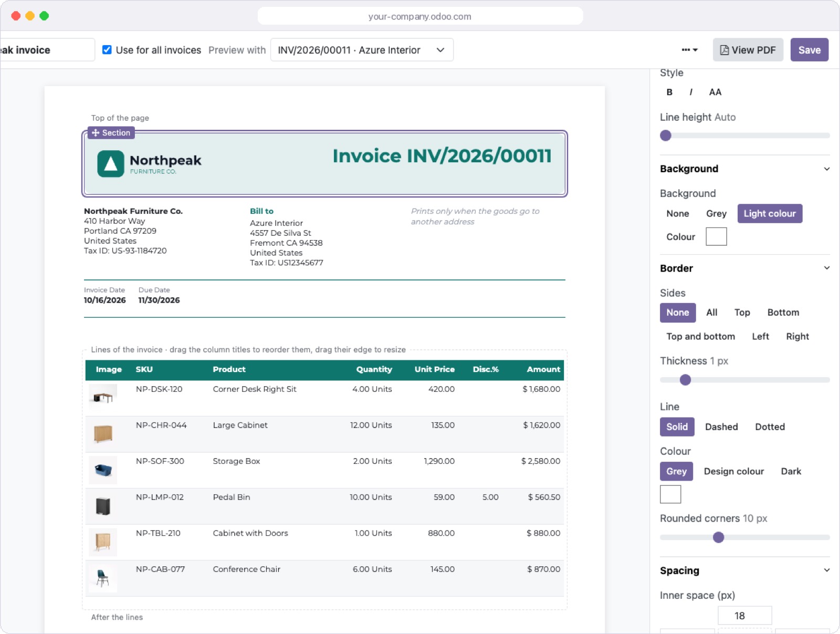Click the Large Cabinet product image
Viewport: 840px width, 634px height.
[103, 434]
